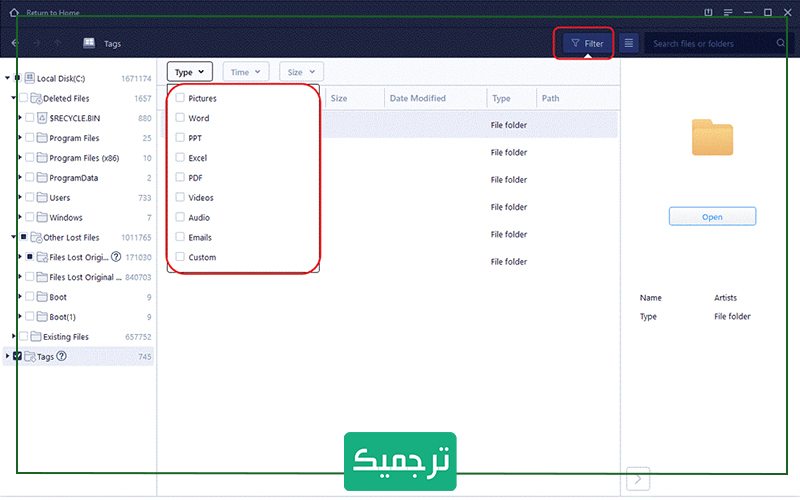Image resolution: width=800 pixels, height=500 pixels.
Task: Check the PPT filter option
Action: [180, 137]
